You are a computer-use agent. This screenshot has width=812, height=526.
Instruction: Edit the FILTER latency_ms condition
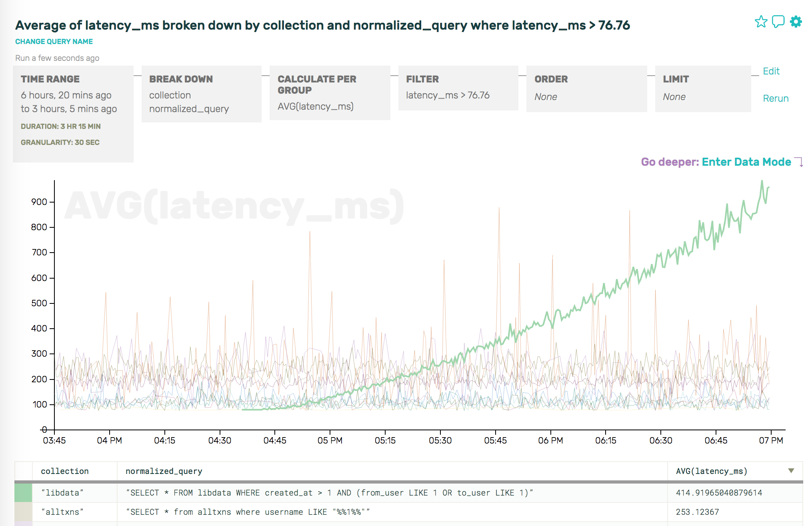pyautogui.click(x=458, y=88)
